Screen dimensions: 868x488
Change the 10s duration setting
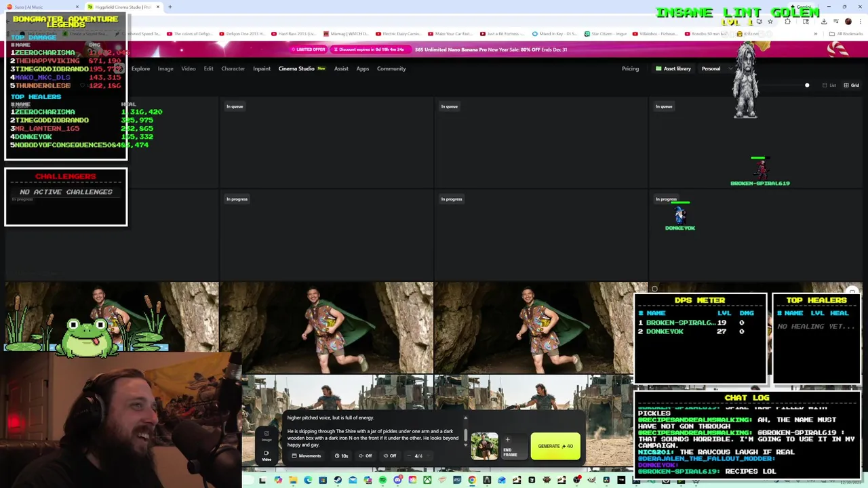pos(341,455)
